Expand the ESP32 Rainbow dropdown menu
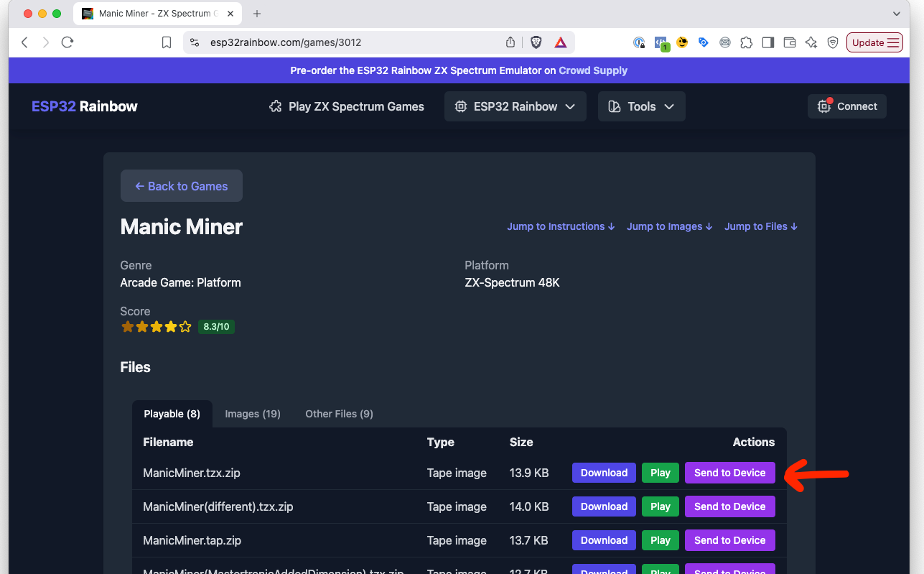Screen dimensions: 924x574 click(x=515, y=106)
